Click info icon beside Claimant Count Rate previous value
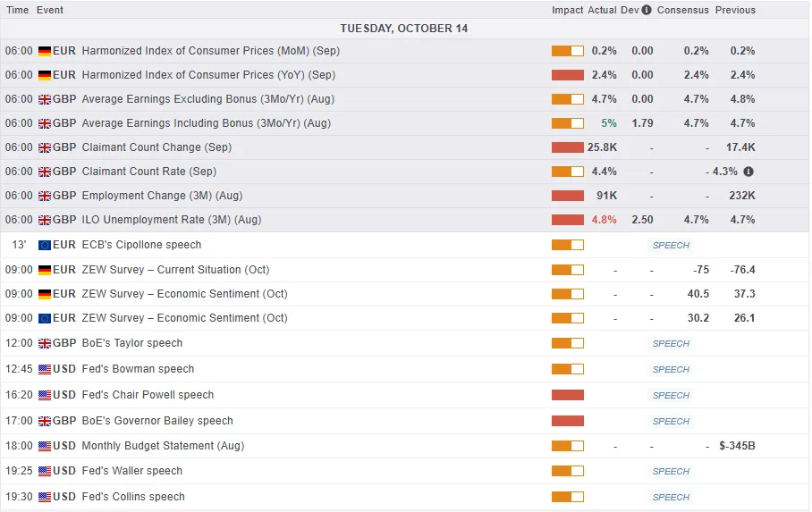This screenshot has height=512, width=812. (748, 172)
